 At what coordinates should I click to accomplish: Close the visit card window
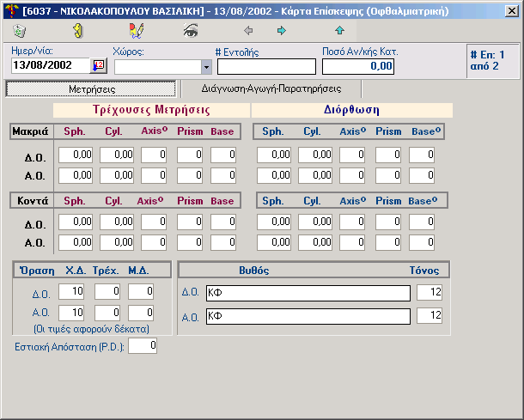(x=512, y=11)
